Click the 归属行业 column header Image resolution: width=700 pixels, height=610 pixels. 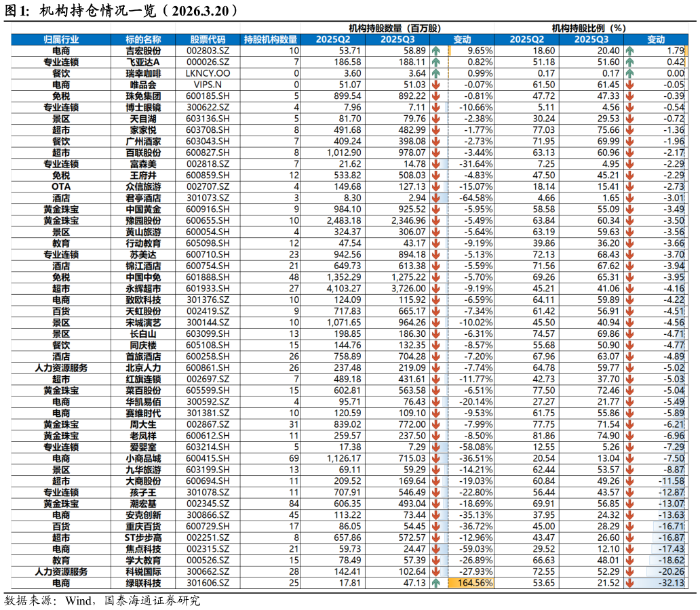(x=61, y=40)
